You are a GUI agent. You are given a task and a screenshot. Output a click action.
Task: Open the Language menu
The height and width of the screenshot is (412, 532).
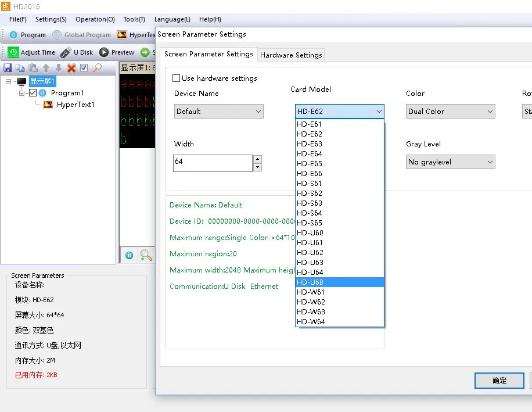172,19
